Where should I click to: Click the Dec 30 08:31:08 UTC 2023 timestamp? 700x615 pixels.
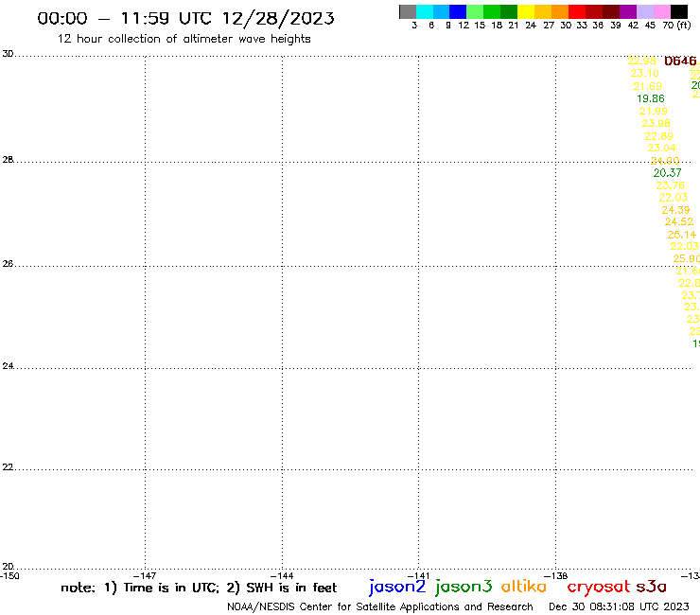coord(619,606)
